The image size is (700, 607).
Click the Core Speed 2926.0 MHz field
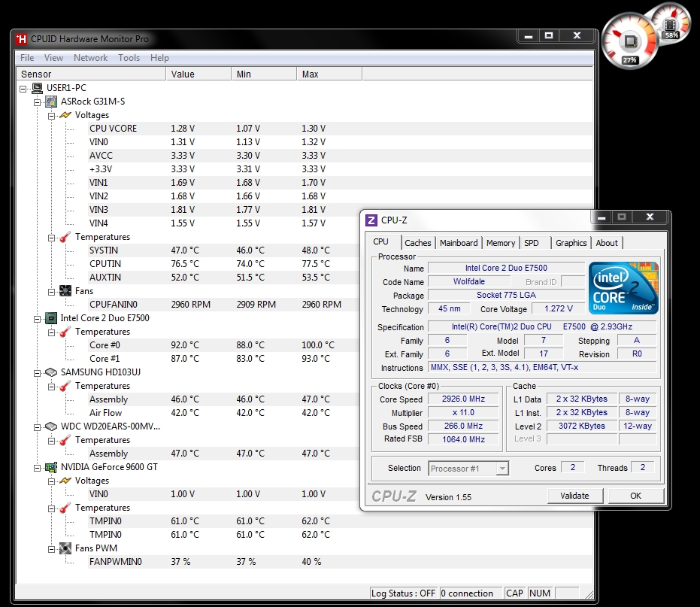point(463,399)
